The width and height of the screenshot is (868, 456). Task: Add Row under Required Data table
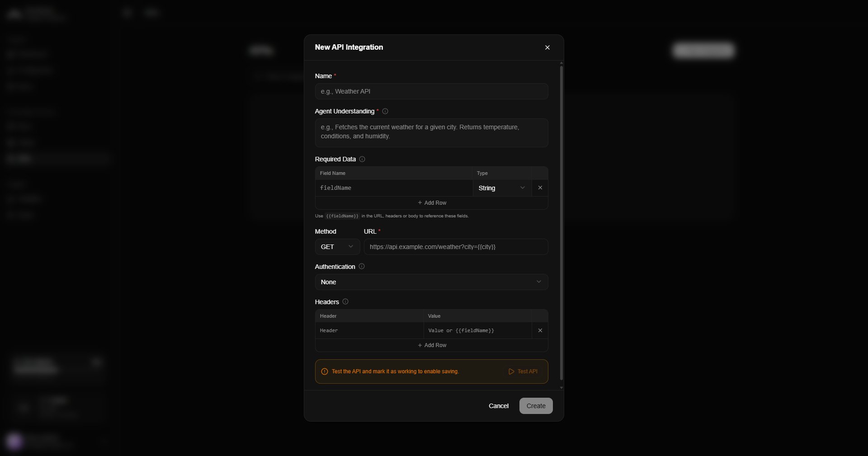(432, 203)
